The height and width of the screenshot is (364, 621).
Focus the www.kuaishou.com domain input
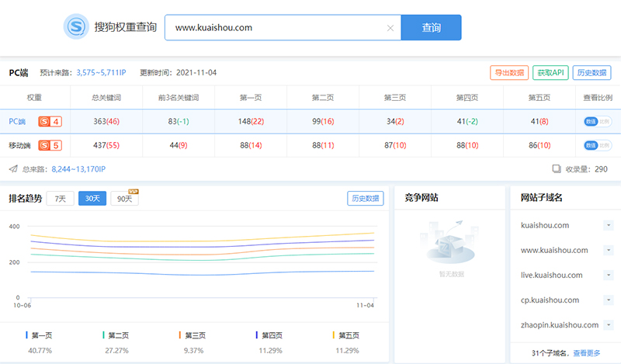point(283,27)
